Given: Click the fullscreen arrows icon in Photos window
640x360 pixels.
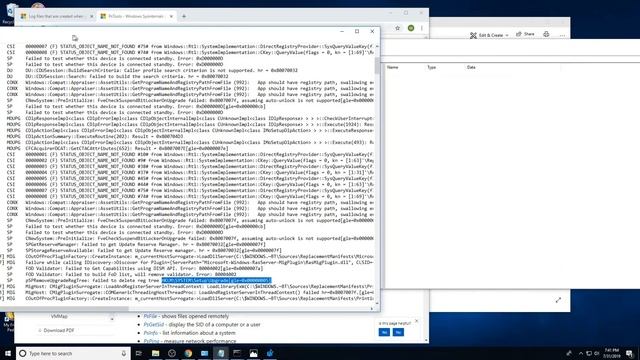Looking at the screenshot, I should coord(558,300).
